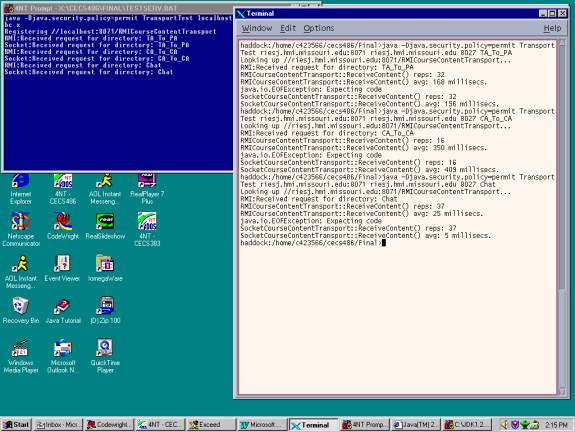Switch to Codewright taskbar button
The image size is (575, 432).
click(x=109, y=425)
